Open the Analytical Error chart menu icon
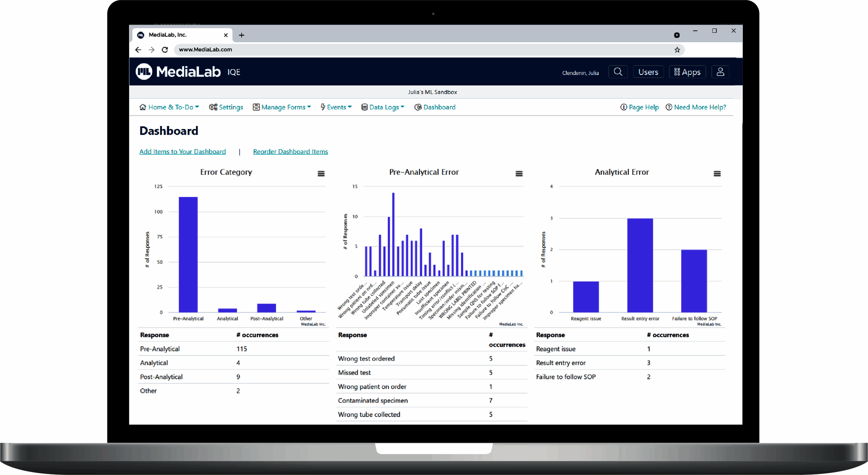Viewport: 868px width, 475px height. 717,174
